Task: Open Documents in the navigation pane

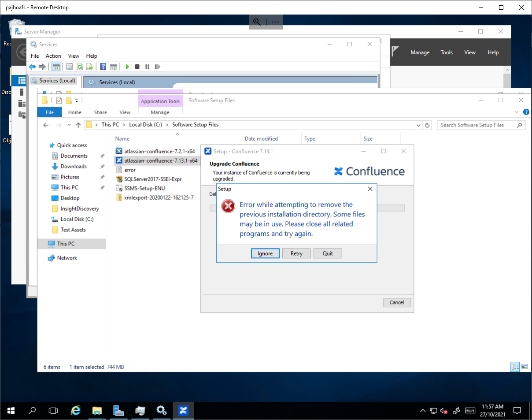Action: (x=74, y=156)
